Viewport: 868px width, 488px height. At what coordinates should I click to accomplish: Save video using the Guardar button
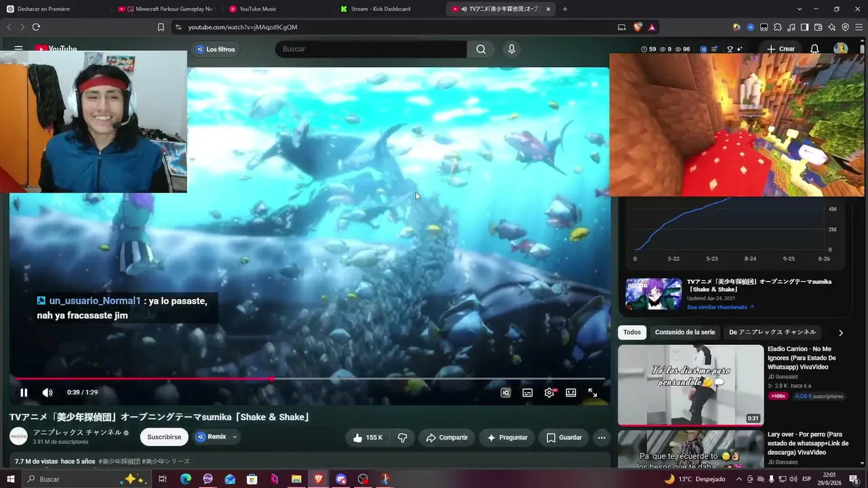click(564, 438)
